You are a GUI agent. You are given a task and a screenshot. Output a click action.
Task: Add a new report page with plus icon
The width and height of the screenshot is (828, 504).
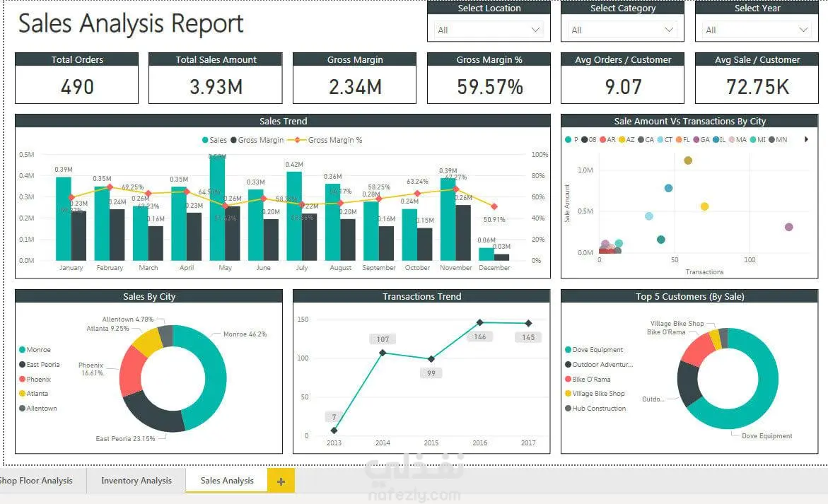(281, 481)
